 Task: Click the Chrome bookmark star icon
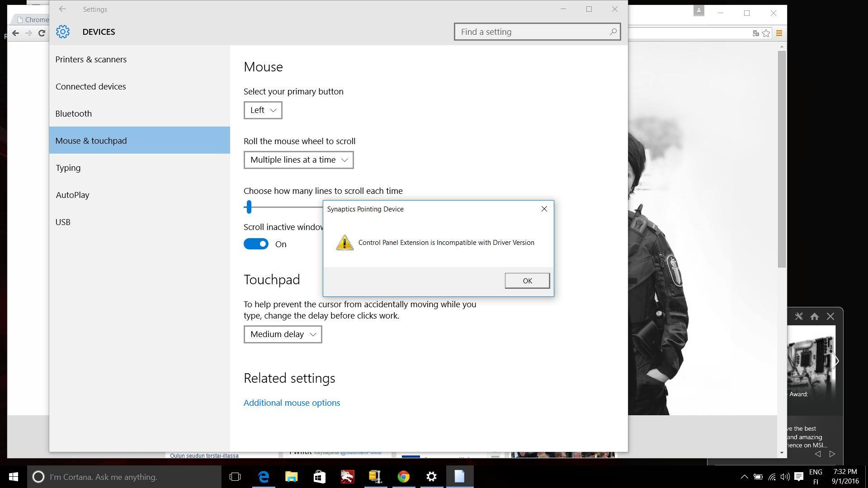click(766, 33)
